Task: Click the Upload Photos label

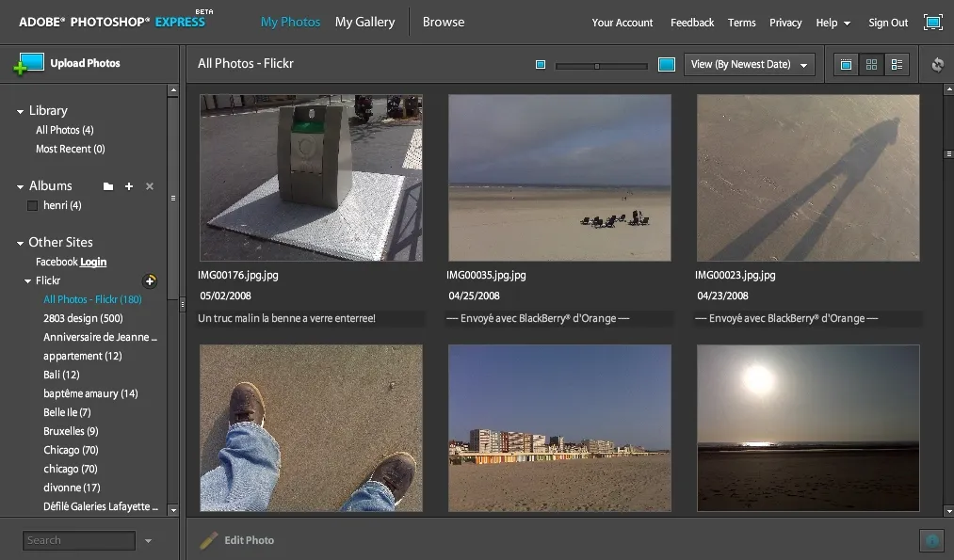Action: 85,63
